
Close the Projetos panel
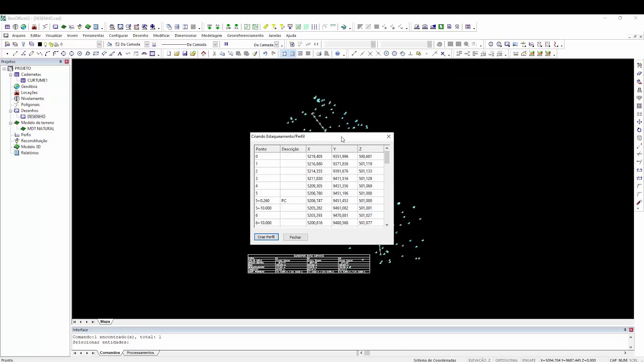(x=66, y=61)
